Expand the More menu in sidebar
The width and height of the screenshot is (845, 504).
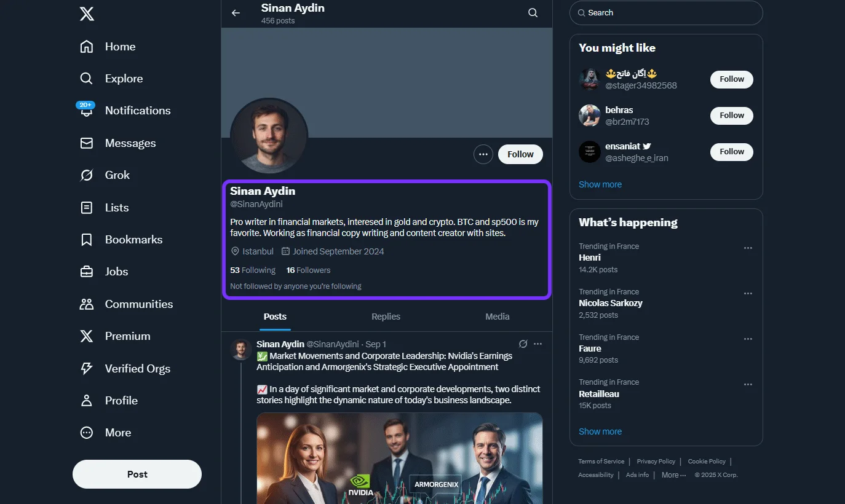click(x=87, y=433)
